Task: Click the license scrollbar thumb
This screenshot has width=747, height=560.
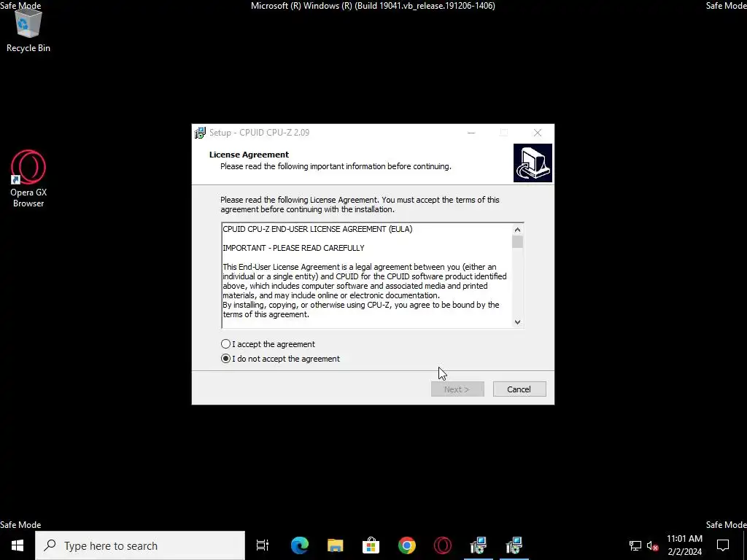Action: coord(517,241)
